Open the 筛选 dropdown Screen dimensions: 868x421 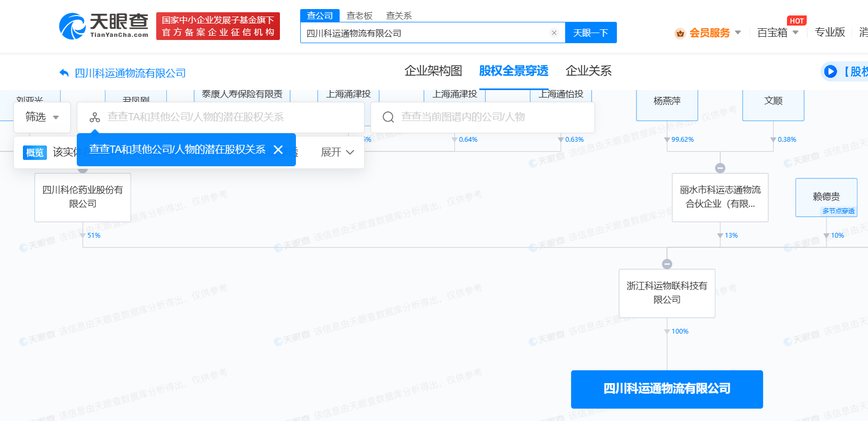coord(42,117)
